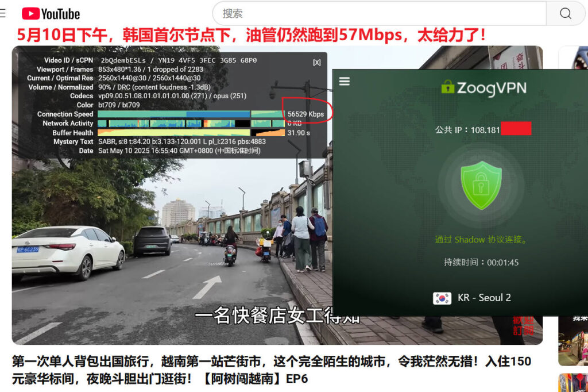Click the Buffer Health graph bar

click(x=191, y=133)
